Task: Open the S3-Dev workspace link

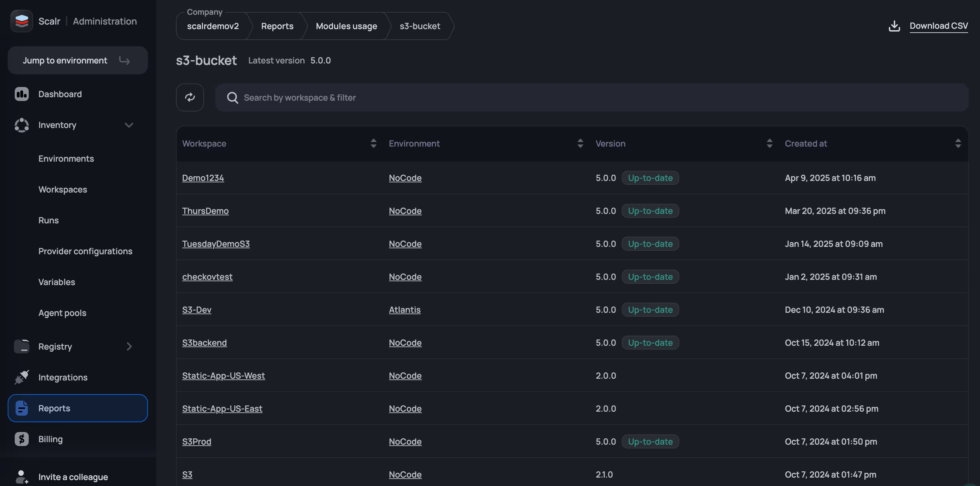Action: (x=196, y=309)
